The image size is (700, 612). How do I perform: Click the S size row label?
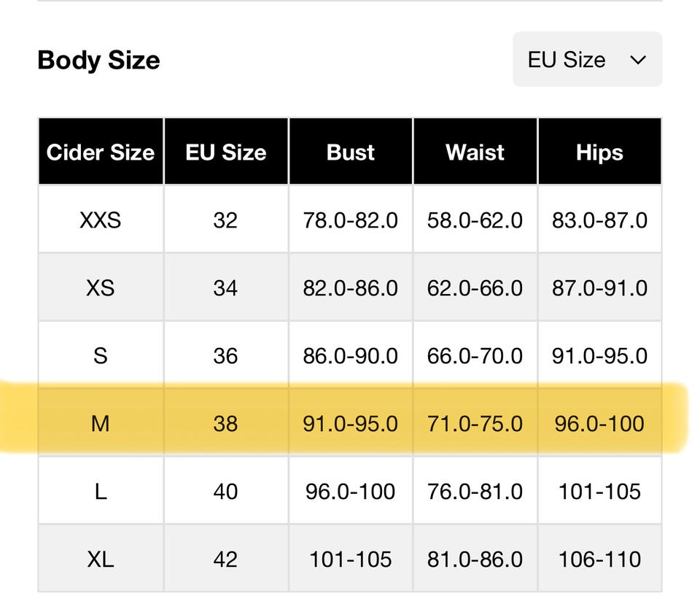101,355
